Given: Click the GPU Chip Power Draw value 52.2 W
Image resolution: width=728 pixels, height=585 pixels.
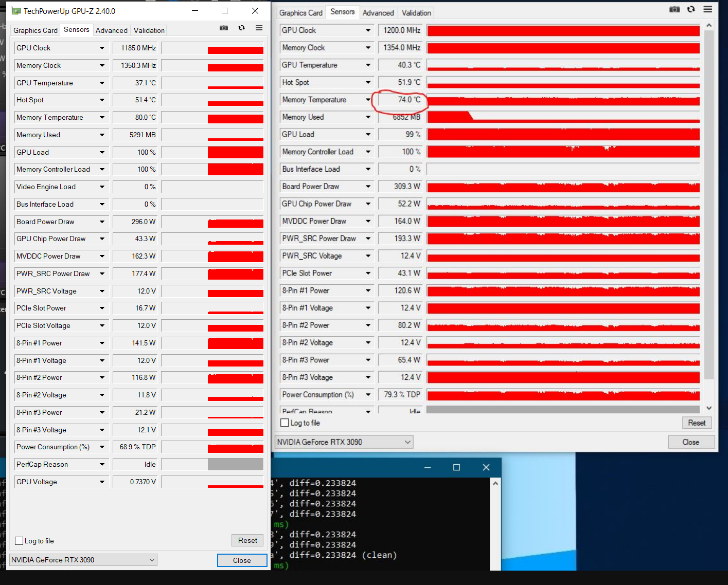Looking at the screenshot, I should coord(401,204).
